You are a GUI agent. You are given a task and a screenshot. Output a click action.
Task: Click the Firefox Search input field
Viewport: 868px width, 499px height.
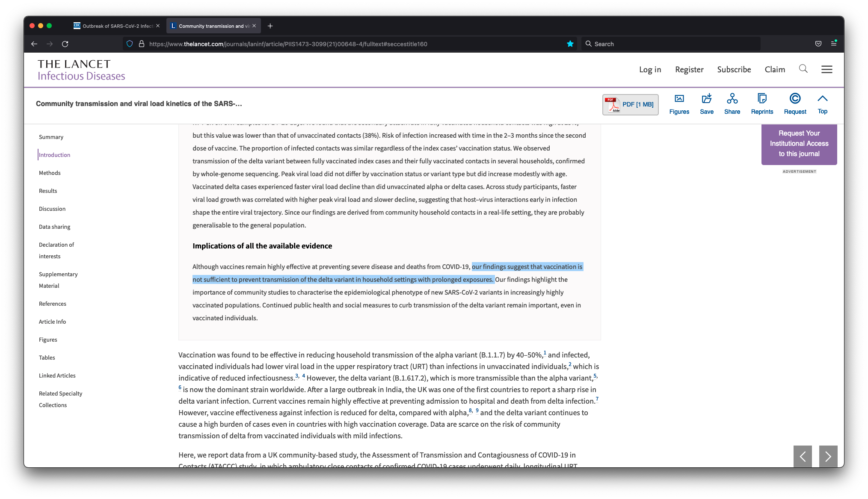672,44
